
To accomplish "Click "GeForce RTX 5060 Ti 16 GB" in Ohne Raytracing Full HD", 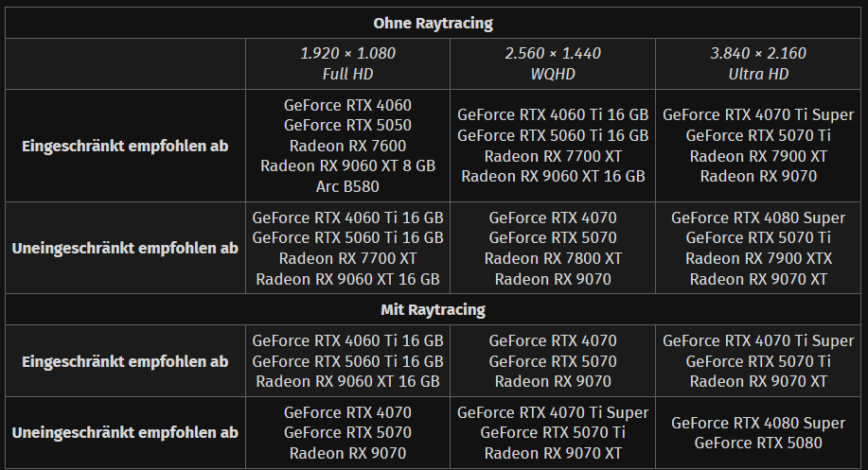I will [x=347, y=237].
